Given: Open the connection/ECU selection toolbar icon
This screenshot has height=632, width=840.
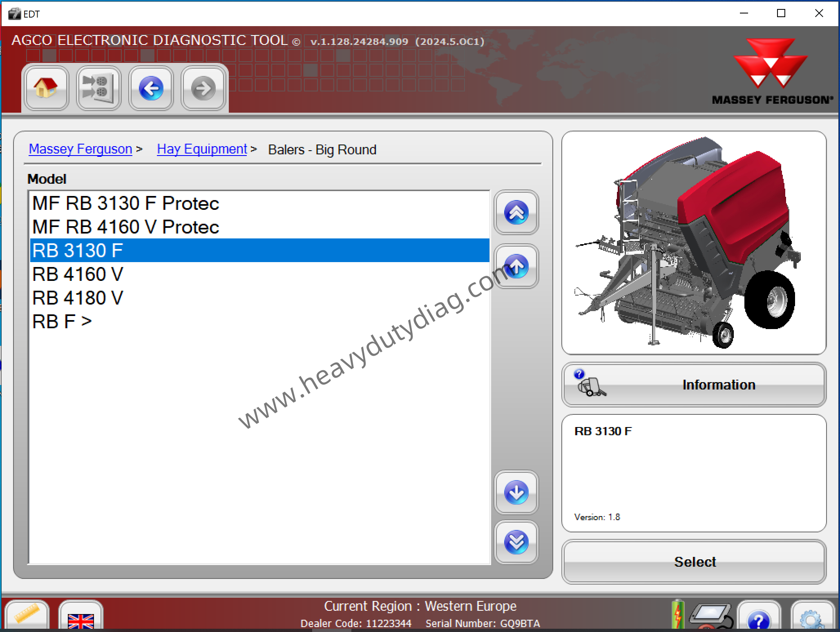Looking at the screenshot, I should (x=98, y=88).
